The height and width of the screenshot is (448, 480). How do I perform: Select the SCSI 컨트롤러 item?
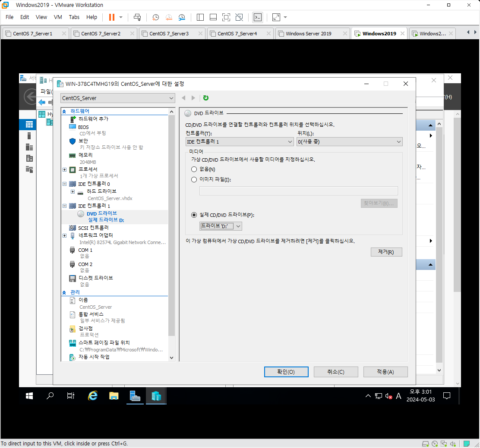pos(93,228)
